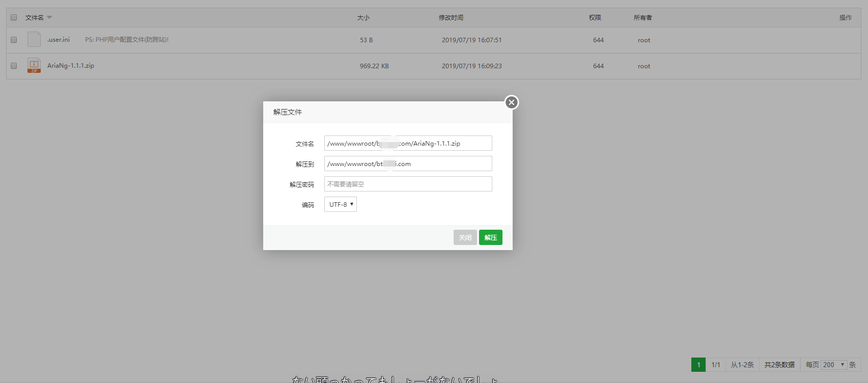Image resolution: width=868 pixels, height=383 pixels.
Task: Click the 共2条数据 total count
Action: tap(779, 365)
